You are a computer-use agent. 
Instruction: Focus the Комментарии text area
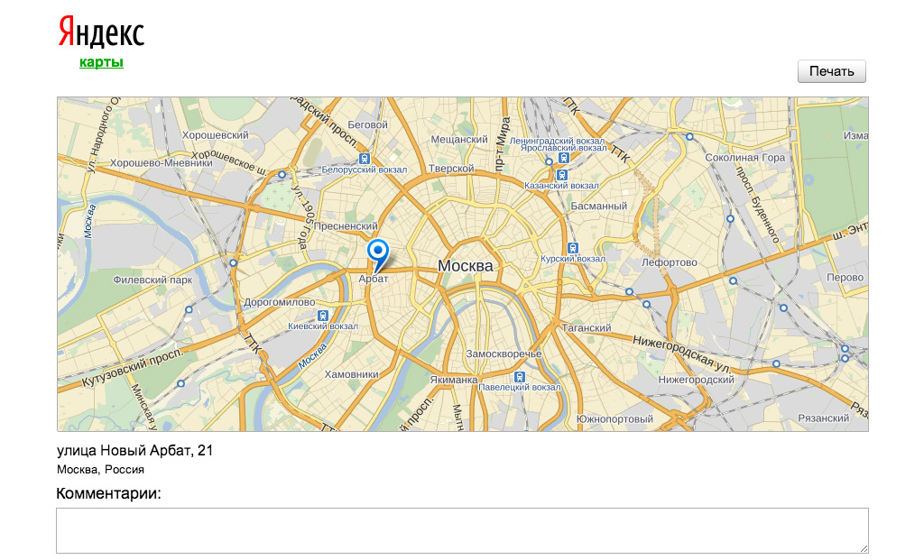click(462, 530)
